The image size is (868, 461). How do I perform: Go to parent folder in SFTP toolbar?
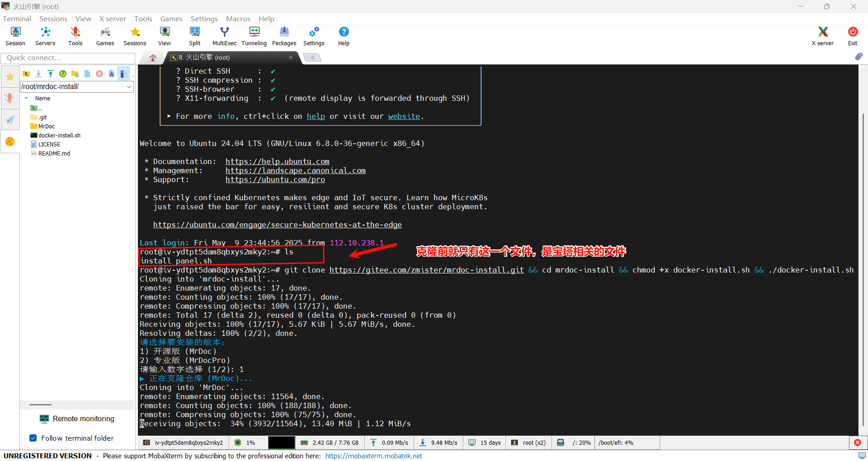[26, 74]
